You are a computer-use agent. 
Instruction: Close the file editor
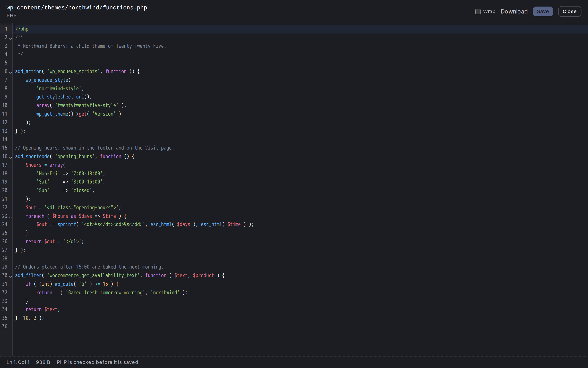(x=570, y=11)
